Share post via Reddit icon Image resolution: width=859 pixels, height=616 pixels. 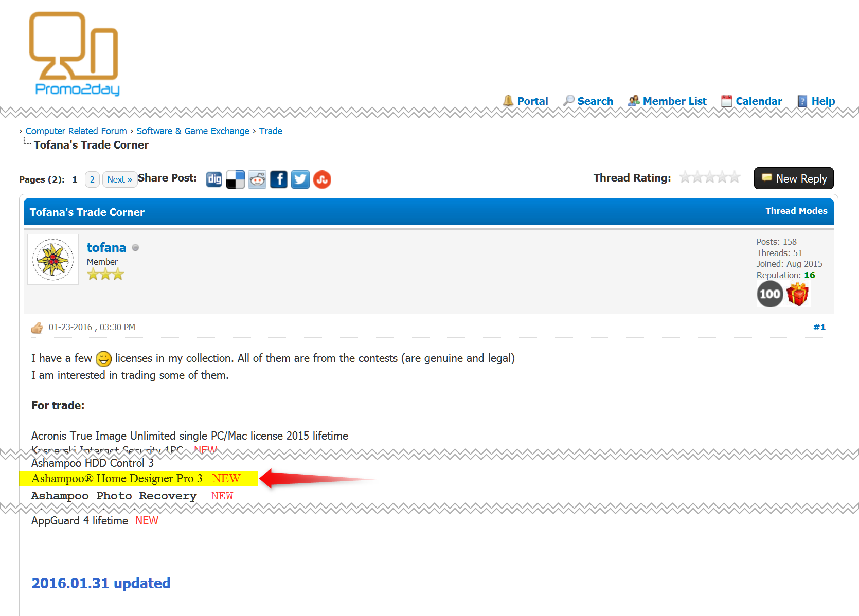click(257, 179)
